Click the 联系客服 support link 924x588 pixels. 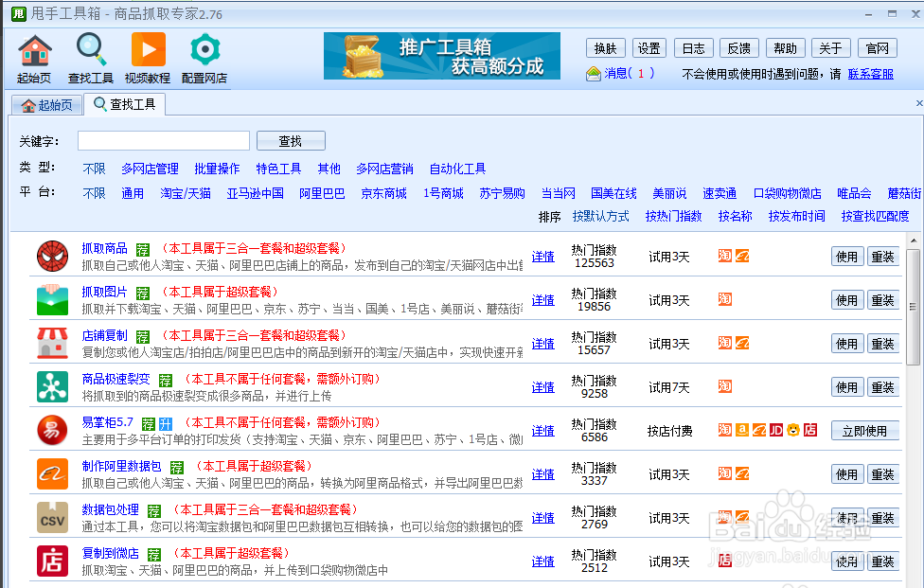(x=871, y=73)
